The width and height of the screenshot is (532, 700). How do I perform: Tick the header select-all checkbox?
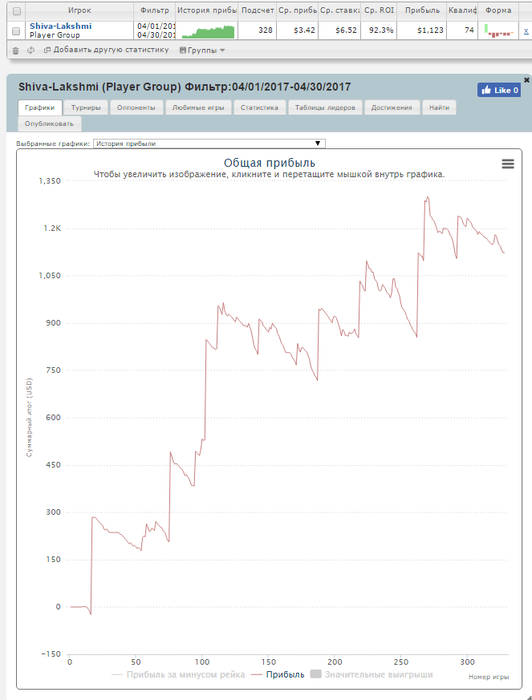click(17, 11)
